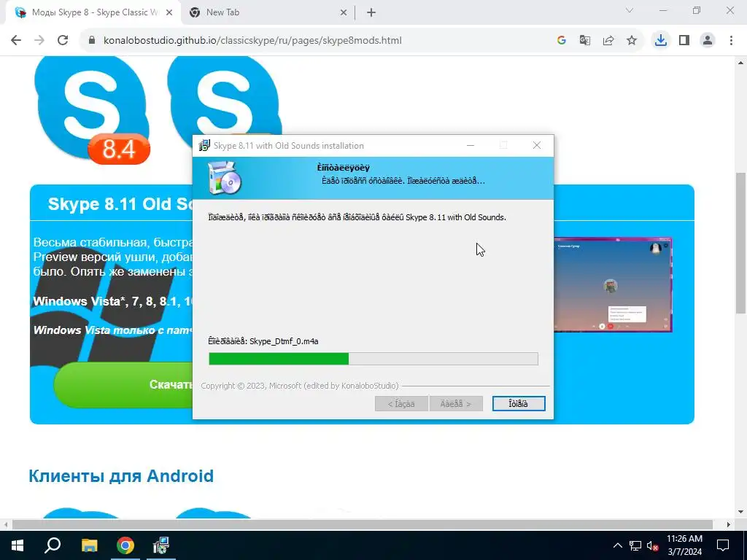Click the horizontal page scrollbar
Viewport: 747px width, 560px height.
coord(362,524)
